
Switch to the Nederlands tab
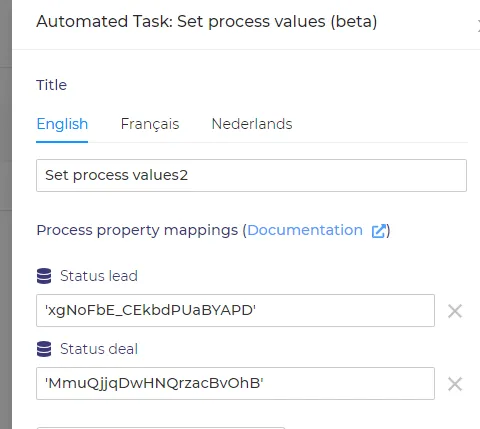coord(252,124)
